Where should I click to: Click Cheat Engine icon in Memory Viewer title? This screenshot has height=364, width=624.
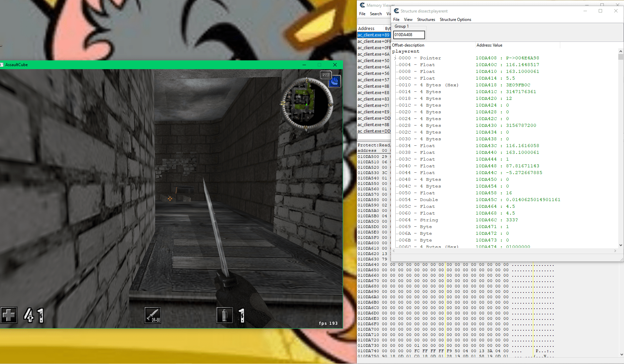click(x=362, y=5)
